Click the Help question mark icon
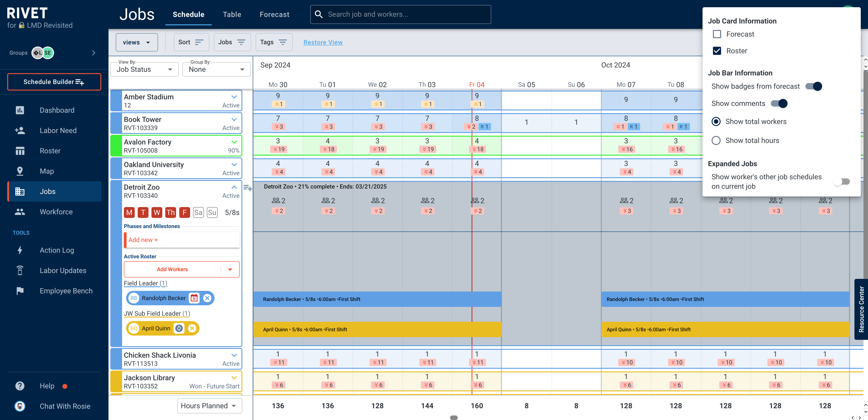This screenshot has width=868, height=420. (20, 386)
